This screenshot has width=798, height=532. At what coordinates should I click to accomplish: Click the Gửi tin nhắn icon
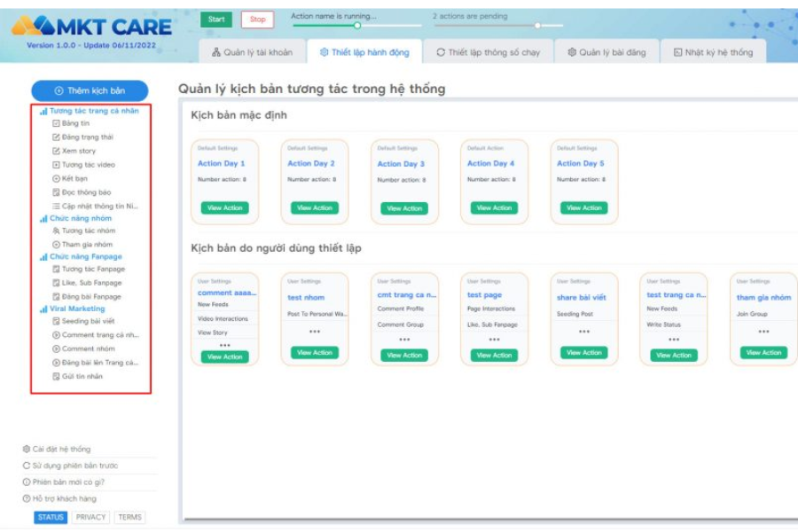(56, 376)
